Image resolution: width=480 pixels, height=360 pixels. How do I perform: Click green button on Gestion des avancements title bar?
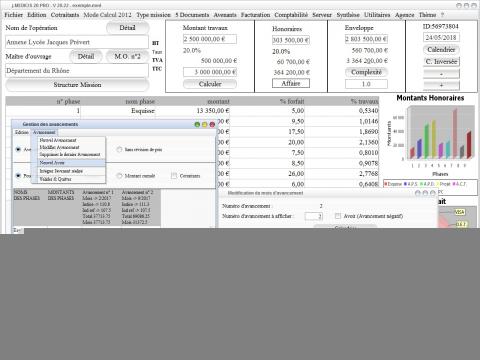pyautogui.click(x=197, y=124)
